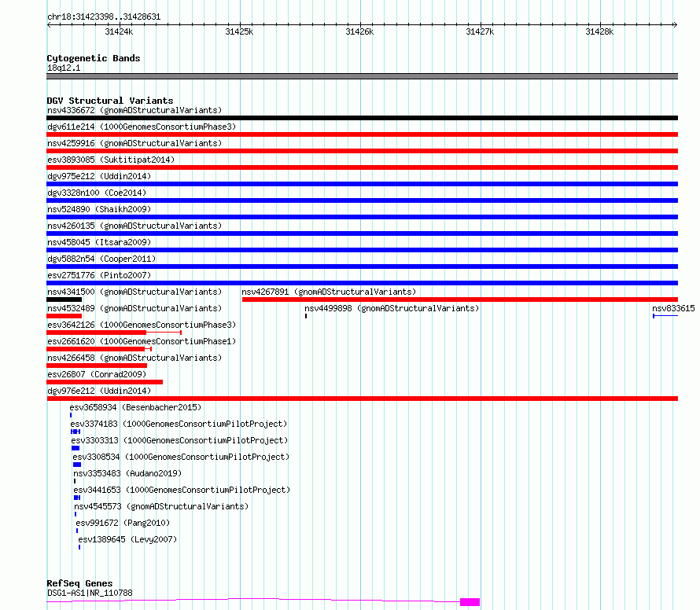Select esv3441653 1000Genomes pilot label
The height and width of the screenshot is (610, 700).
tap(182, 490)
